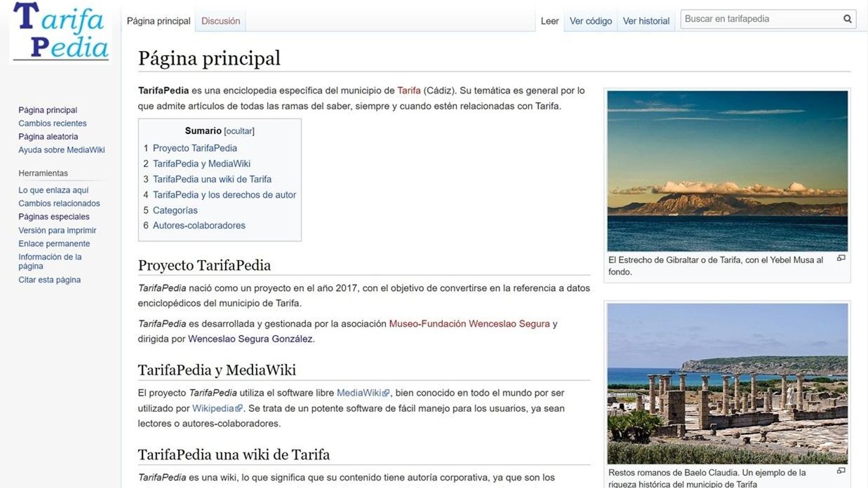Screen dimensions: 868x488
Task: Jump to Categorías via the Sumario
Action: coord(175,210)
